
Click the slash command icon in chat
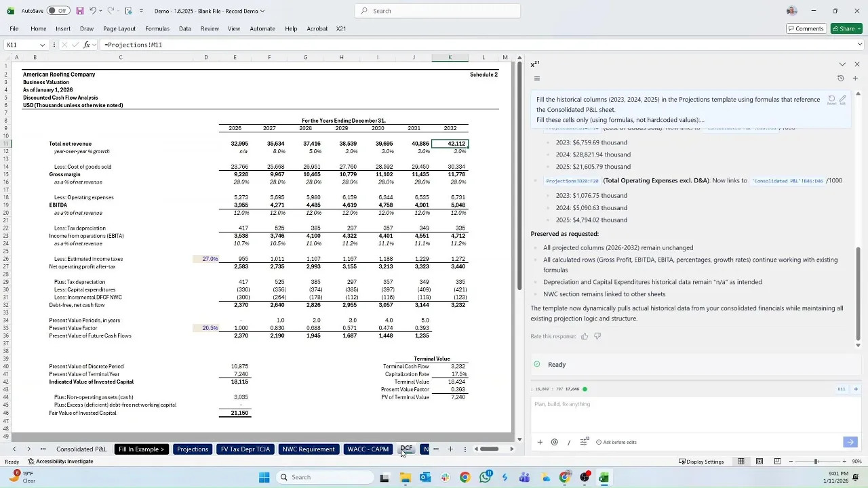click(x=569, y=442)
